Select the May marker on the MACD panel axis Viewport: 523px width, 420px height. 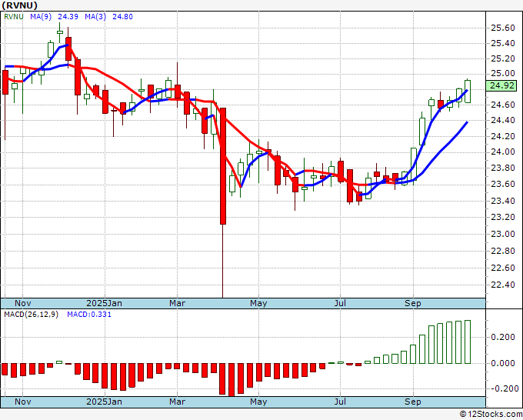[x=258, y=402]
